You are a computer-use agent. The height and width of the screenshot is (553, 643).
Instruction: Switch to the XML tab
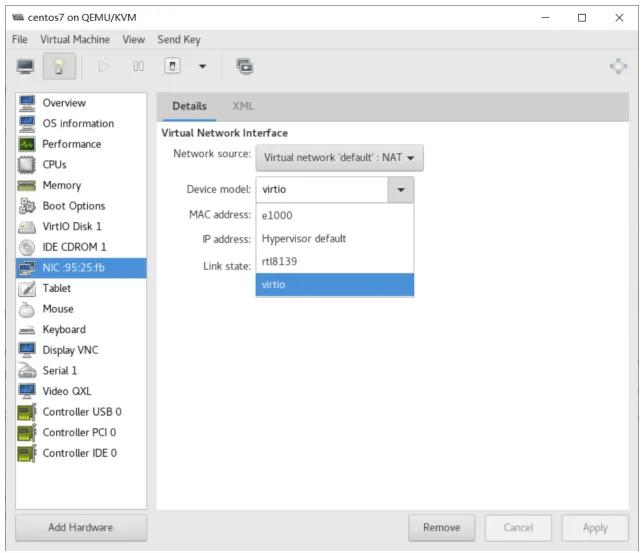pyautogui.click(x=243, y=106)
